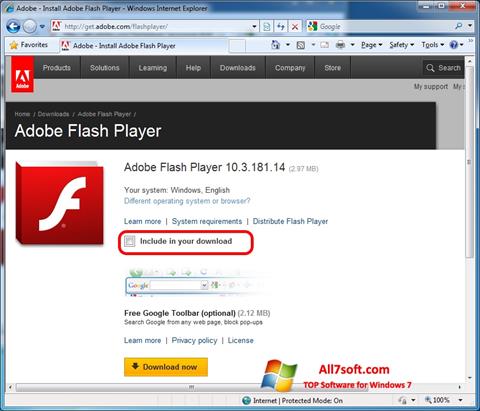Click the My support link
Viewport: 480px width, 411px height.
pyautogui.click(x=431, y=87)
